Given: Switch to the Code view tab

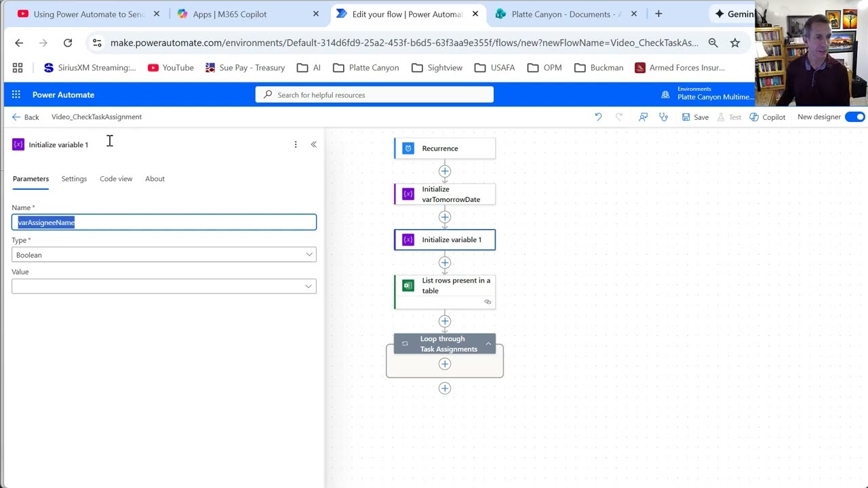Looking at the screenshot, I should pos(116,179).
